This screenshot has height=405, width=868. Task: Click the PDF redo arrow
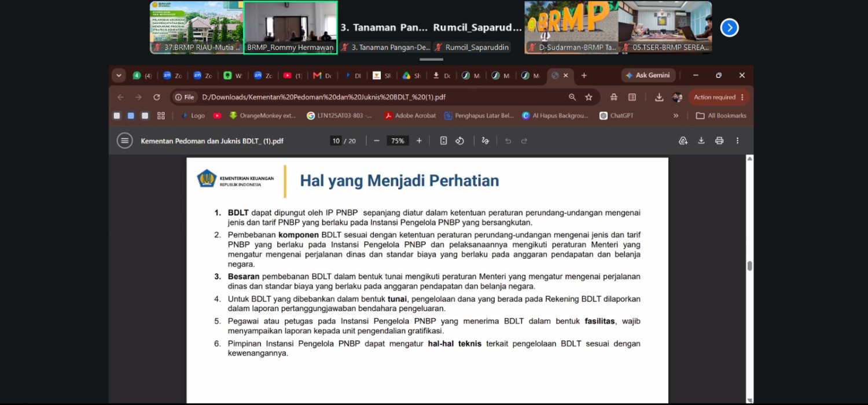tap(524, 141)
